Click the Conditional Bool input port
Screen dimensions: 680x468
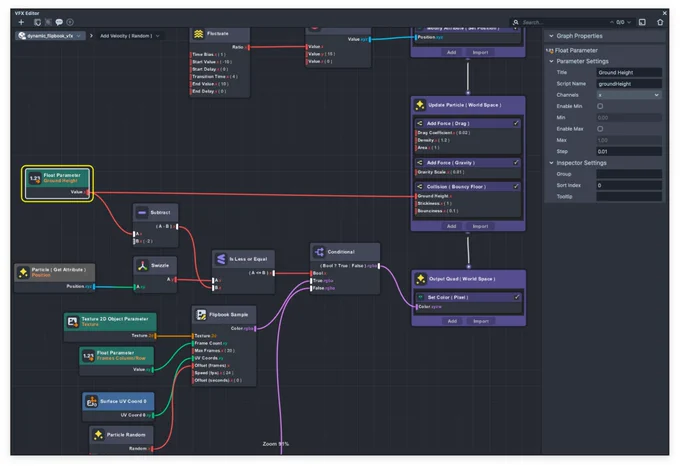311,273
